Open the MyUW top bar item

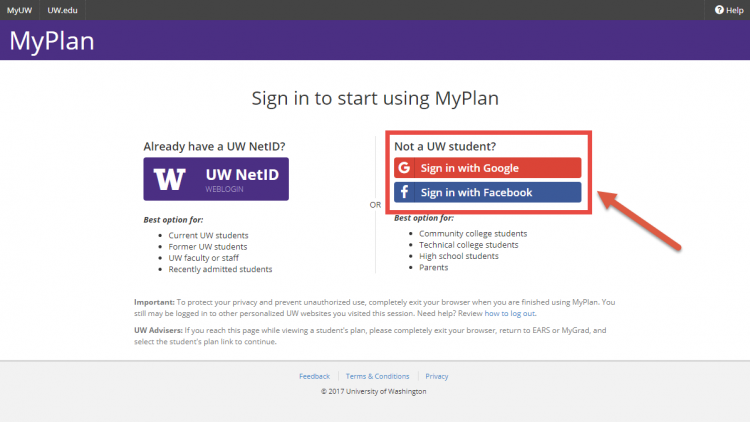coord(19,10)
